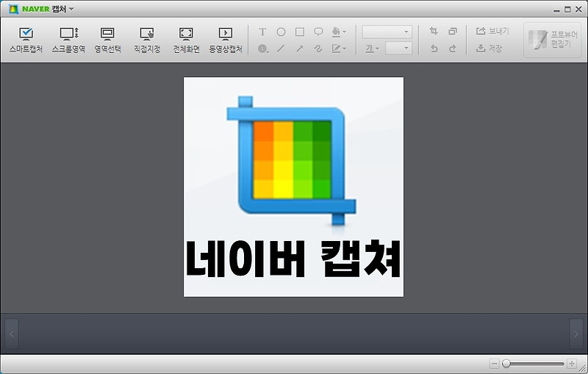
Task: Open the fill bucket color dropdown
Action: pos(339,32)
